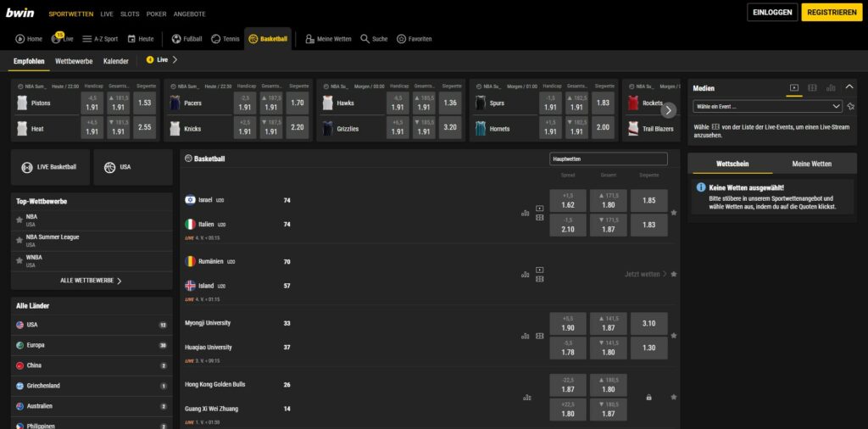Select Grizzlies Siegwette odds 3.20
Screen dimensions: 868x429
[x=450, y=127]
